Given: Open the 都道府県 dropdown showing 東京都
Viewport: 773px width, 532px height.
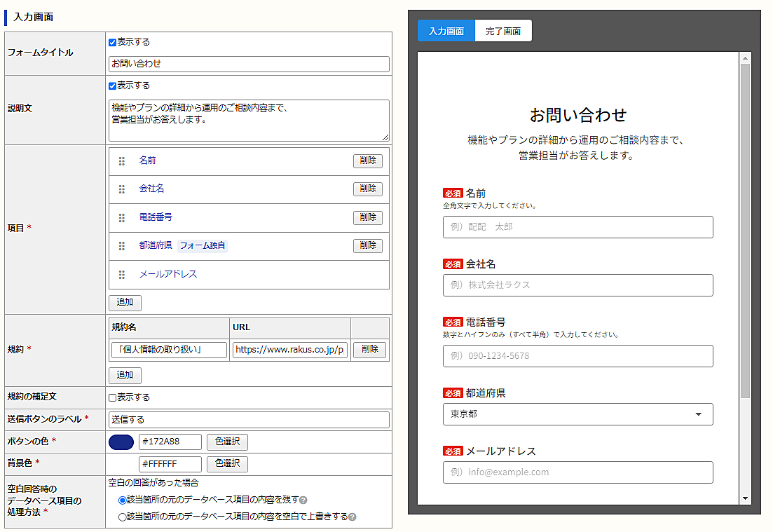Looking at the screenshot, I should (x=577, y=414).
